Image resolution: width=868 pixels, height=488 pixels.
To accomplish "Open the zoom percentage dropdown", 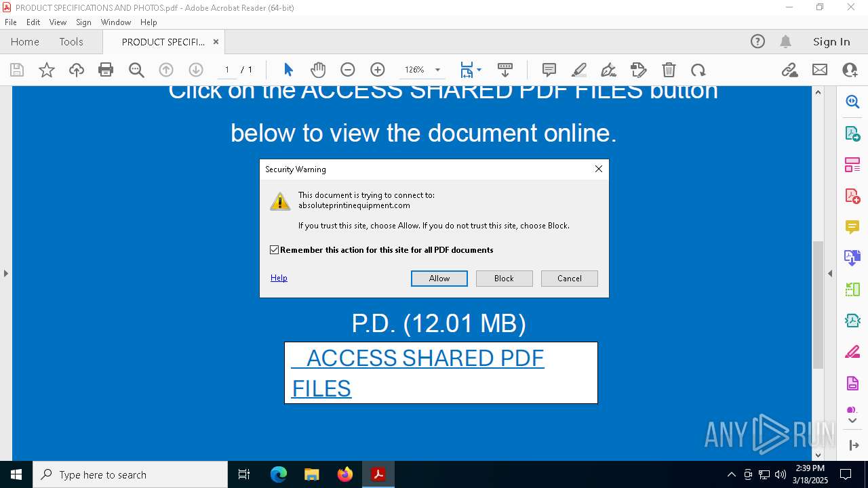I will 437,70.
